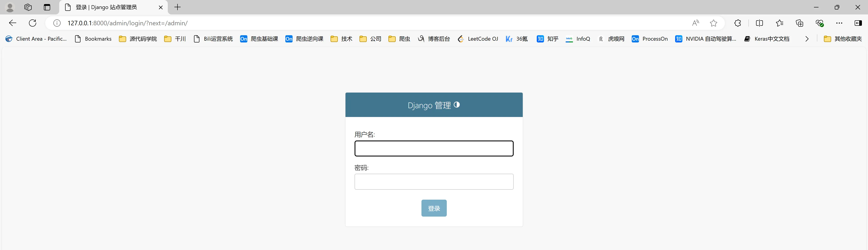Image resolution: width=868 pixels, height=250 pixels.
Task: Open the workspaces icon
Action: pyautogui.click(x=28, y=7)
